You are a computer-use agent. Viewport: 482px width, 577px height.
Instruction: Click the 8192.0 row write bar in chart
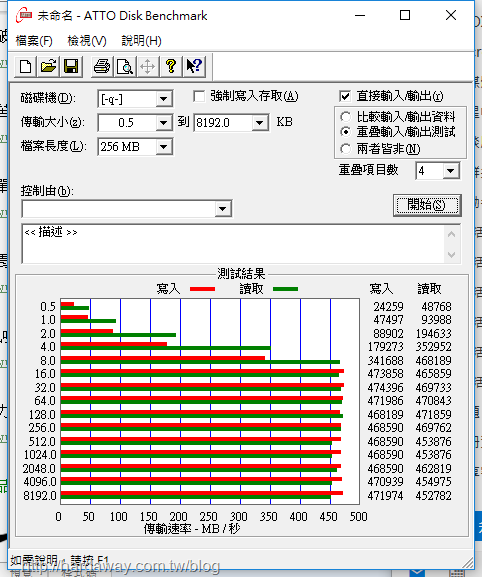pyautogui.click(x=202, y=493)
